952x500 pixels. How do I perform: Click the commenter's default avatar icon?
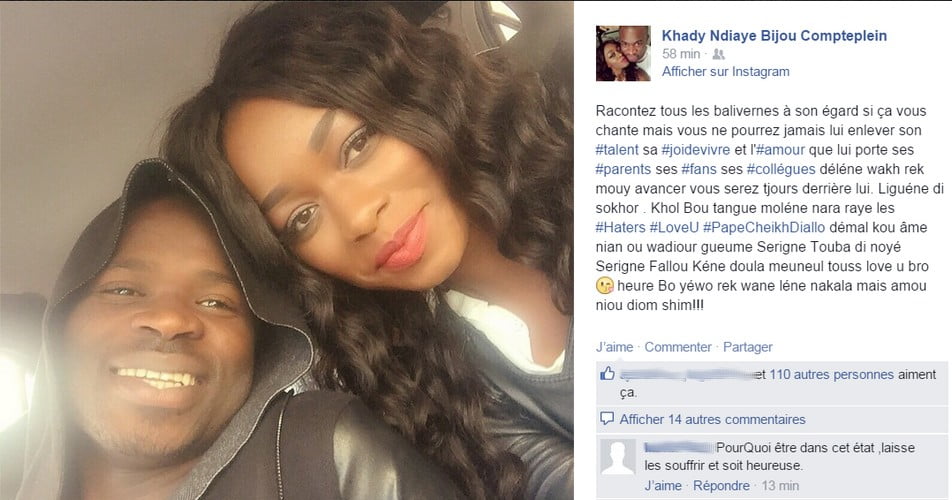[618, 458]
